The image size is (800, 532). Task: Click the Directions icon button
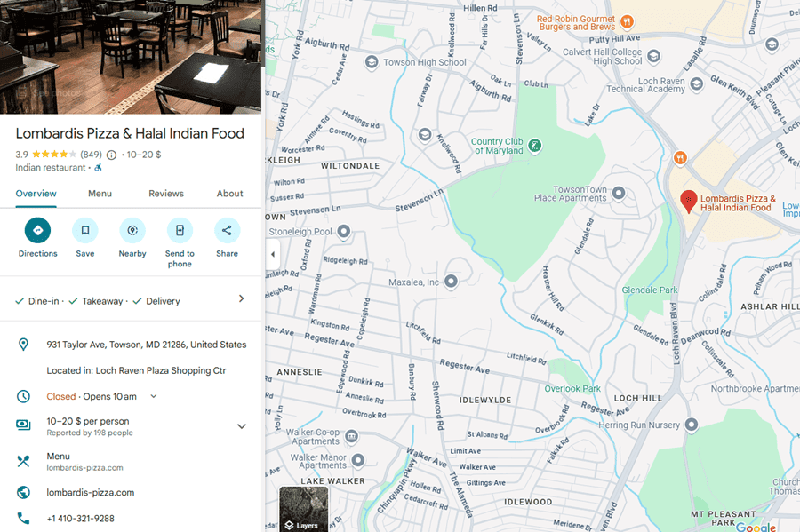37,230
